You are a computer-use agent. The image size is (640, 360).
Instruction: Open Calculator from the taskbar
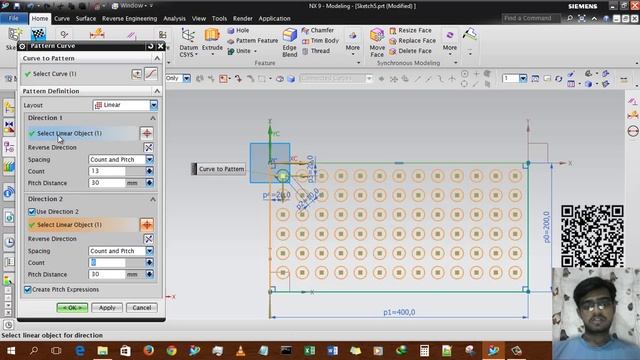424,351
